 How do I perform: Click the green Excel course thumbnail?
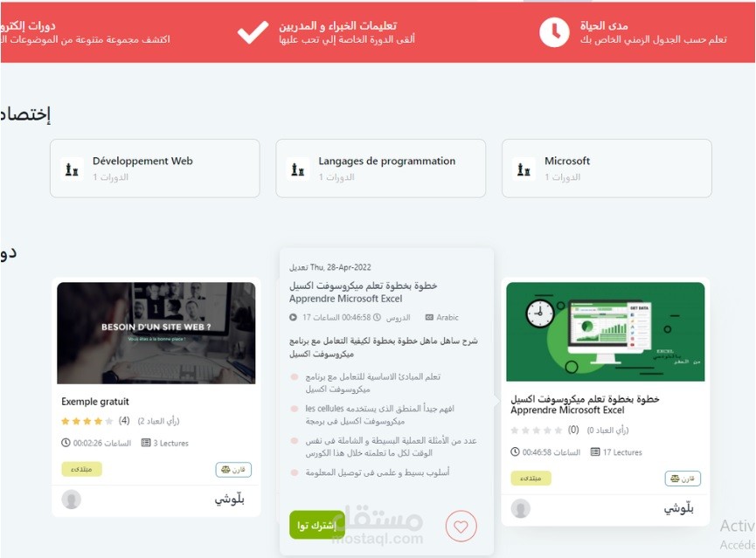click(x=606, y=332)
